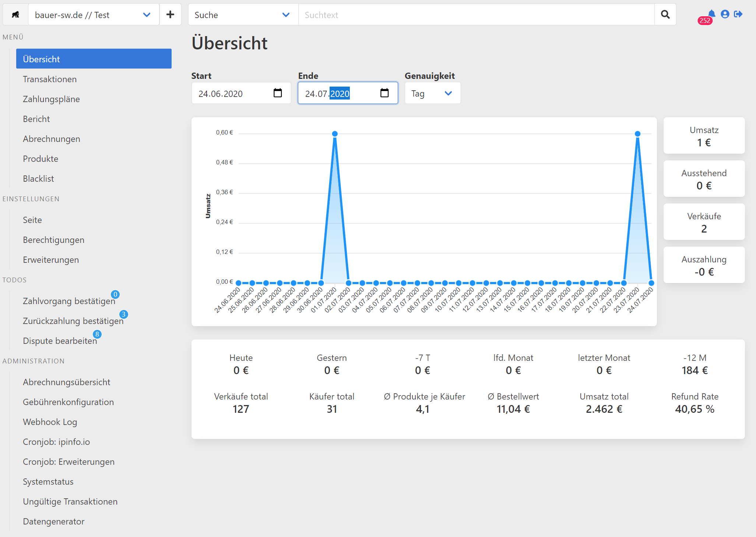Click the Systemstatus administration link
756x537 pixels.
(48, 482)
